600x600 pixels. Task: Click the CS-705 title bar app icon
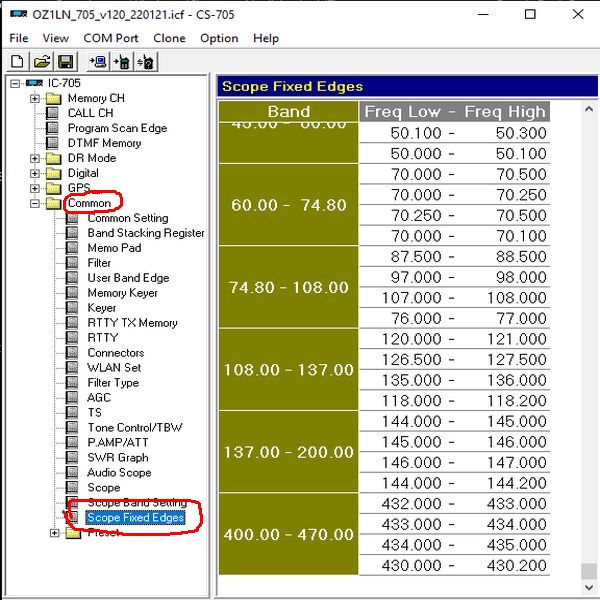(x=18, y=15)
